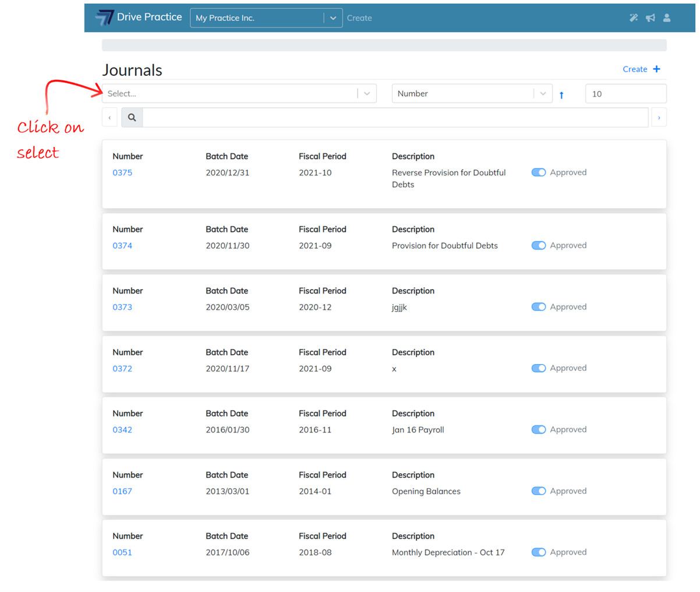The width and height of the screenshot is (700, 592).
Task: Click batch date 2020/11/30
Action: click(228, 246)
